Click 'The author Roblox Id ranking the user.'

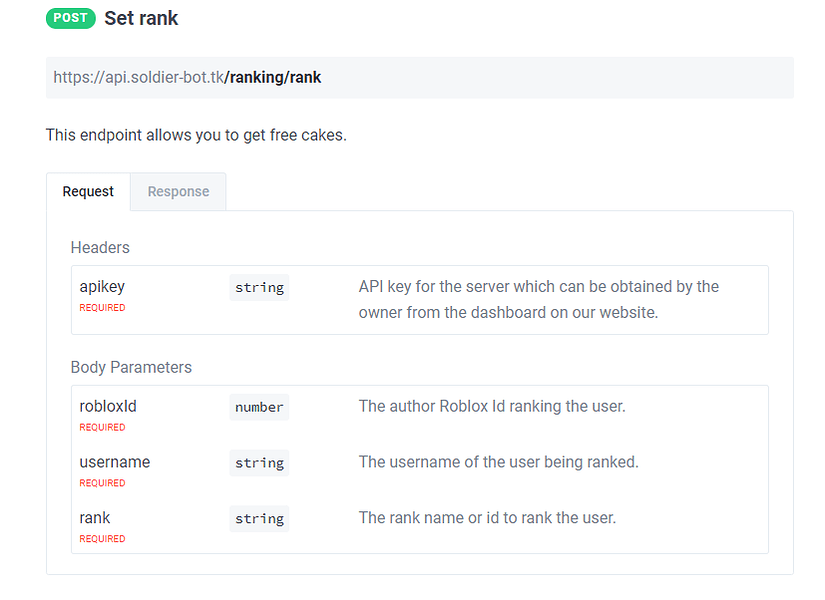point(492,406)
